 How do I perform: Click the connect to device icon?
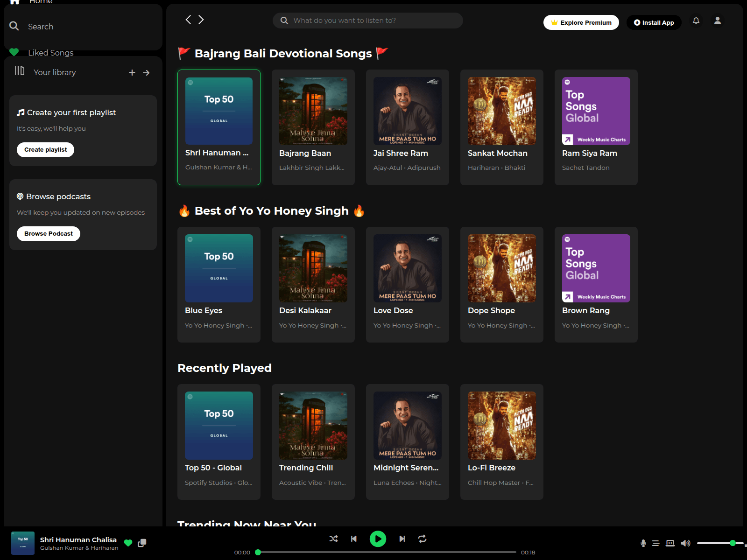click(x=670, y=543)
